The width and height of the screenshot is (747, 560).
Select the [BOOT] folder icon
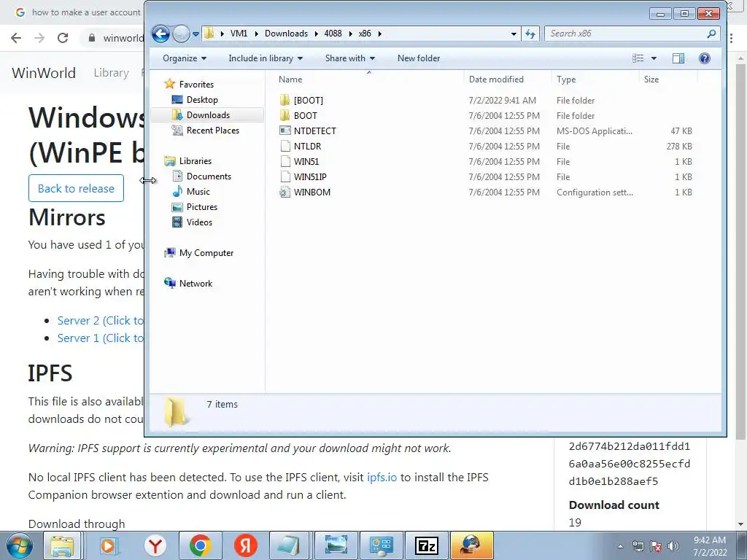285,100
